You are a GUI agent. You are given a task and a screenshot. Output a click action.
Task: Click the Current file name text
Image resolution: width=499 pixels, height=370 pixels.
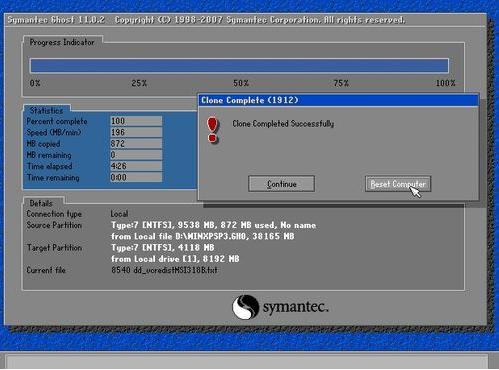pyautogui.click(x=164, y=270)
